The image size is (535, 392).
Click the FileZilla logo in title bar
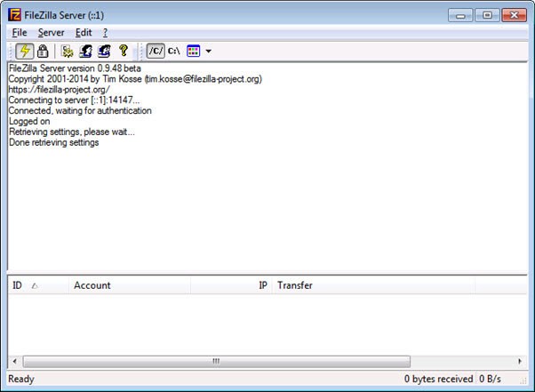14,15
